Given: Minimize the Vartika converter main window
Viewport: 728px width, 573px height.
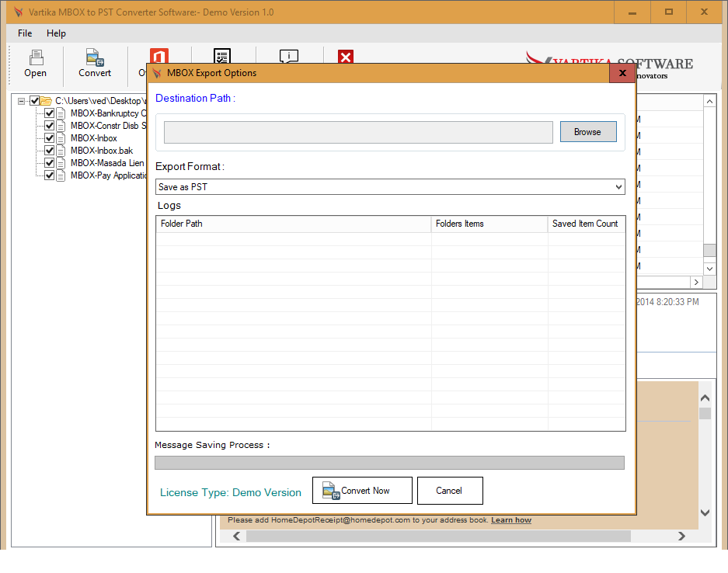Looking at the screenshot, I should click(x=632, y=12).
